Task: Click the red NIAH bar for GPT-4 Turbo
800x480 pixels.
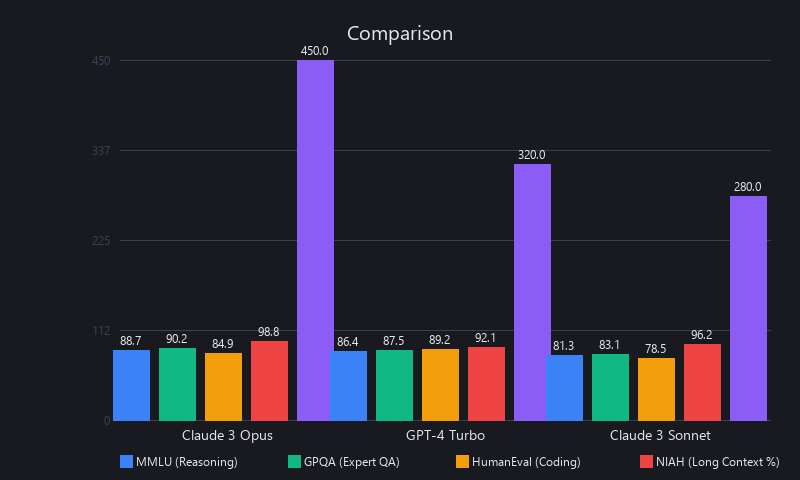Action: coord(486,384)
